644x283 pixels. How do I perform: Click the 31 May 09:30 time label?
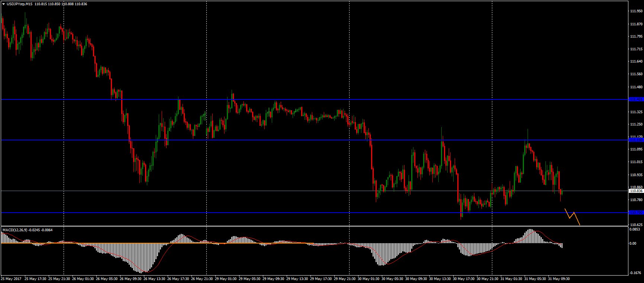(559, 279)
